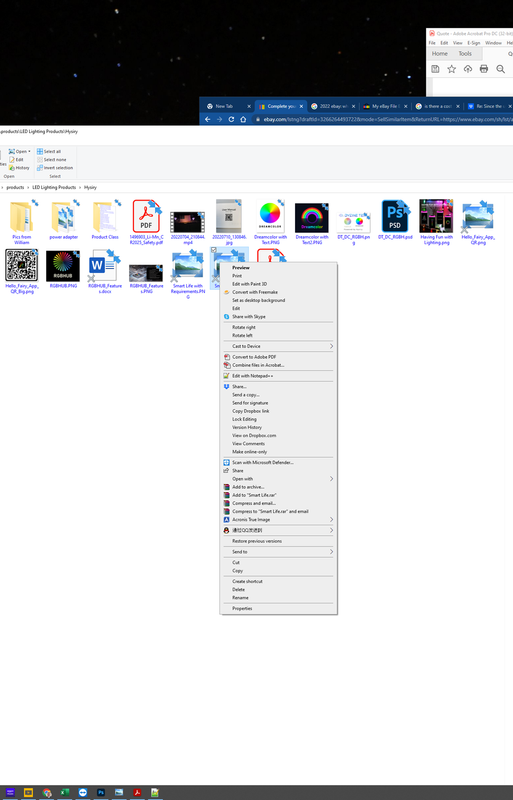Switch to the 'My eBay File' browser tab

[x=385, y=106]
